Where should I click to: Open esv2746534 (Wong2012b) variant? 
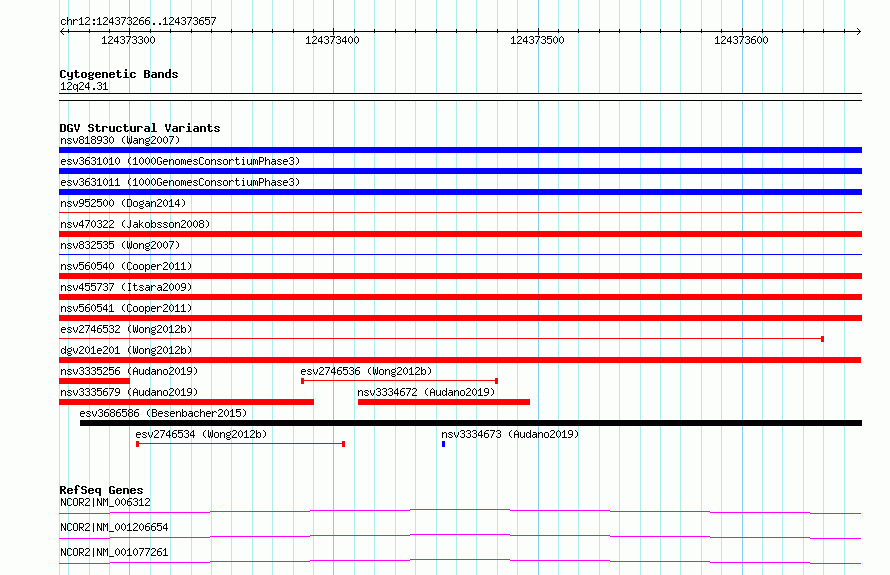pyautogui.click(x=201, y=434)
